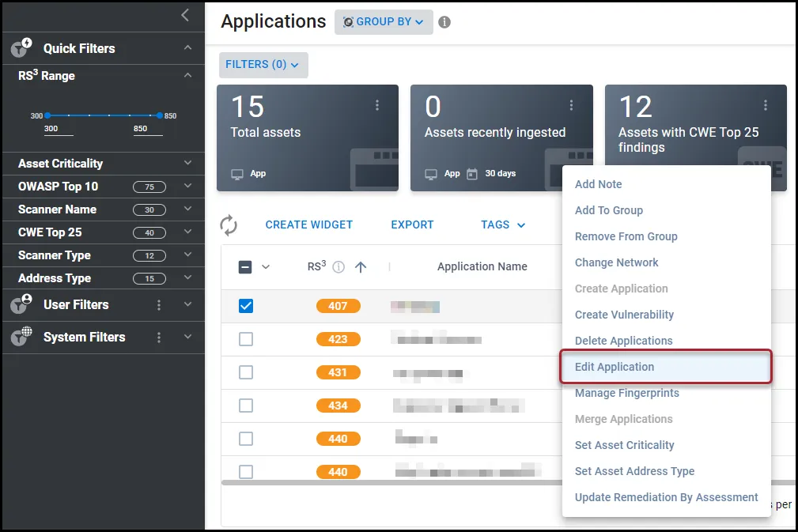Screen dimensions: 798x532
Task: Click the RS3 column info icon
Action: click(338, 267)
